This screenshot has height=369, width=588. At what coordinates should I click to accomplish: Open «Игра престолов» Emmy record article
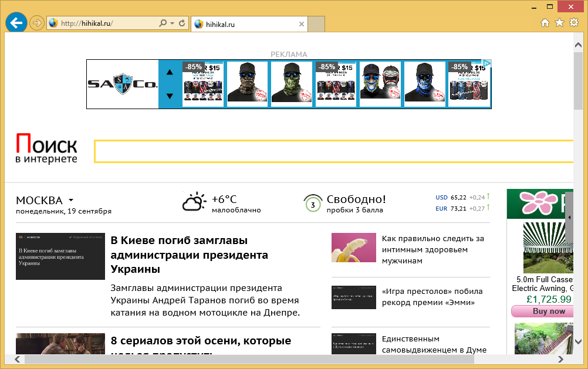[x=432, y=297]
